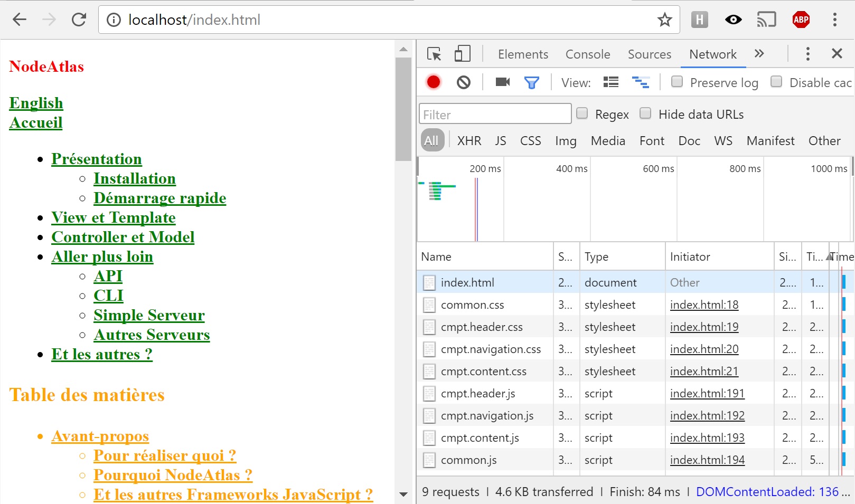Filter requests by Doc type

pyautogui.click(x=689, y=141)
